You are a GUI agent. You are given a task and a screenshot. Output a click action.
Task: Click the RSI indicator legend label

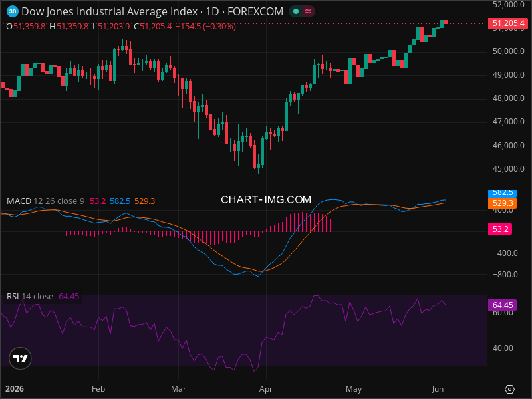pos(13,296)
